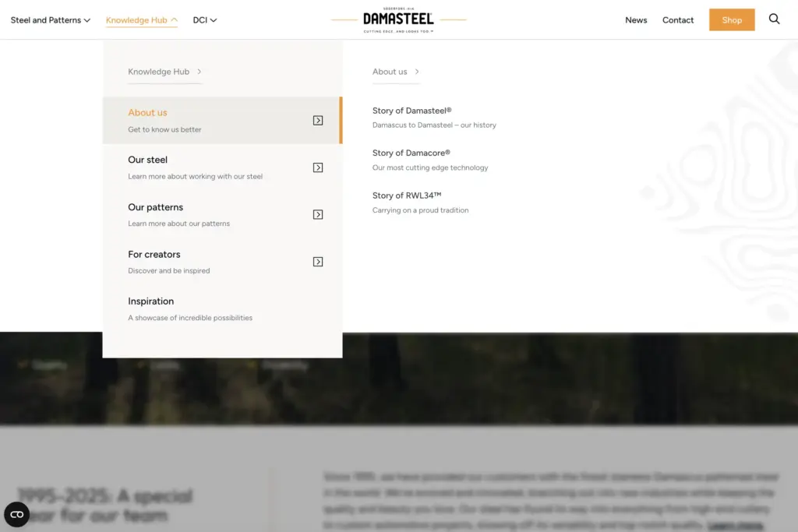Open Story of Damacore® link
This screenshot has width=798, height=532.
click(x=411, y=153)
